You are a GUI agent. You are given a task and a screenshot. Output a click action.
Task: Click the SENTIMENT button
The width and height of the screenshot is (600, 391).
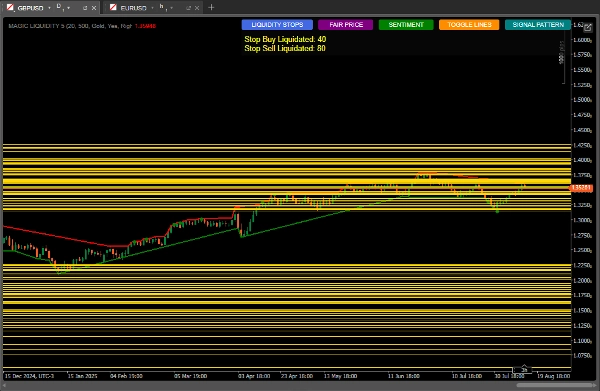tap(406, 24)
